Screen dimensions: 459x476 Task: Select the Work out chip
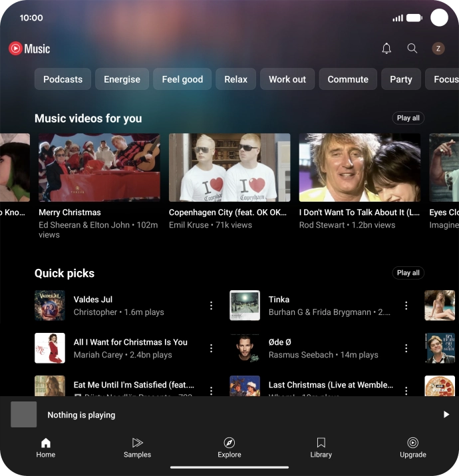pyautogui.click(x=287, y=79)
